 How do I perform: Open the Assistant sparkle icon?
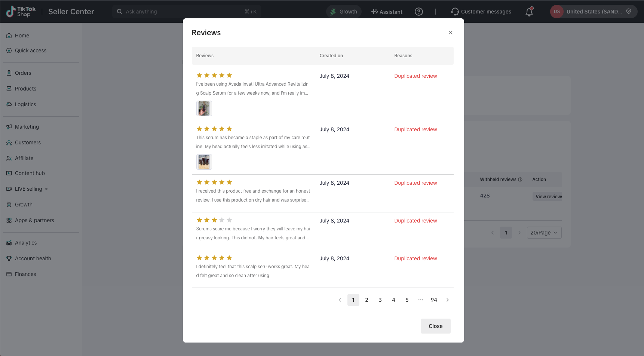click(374, 12)
